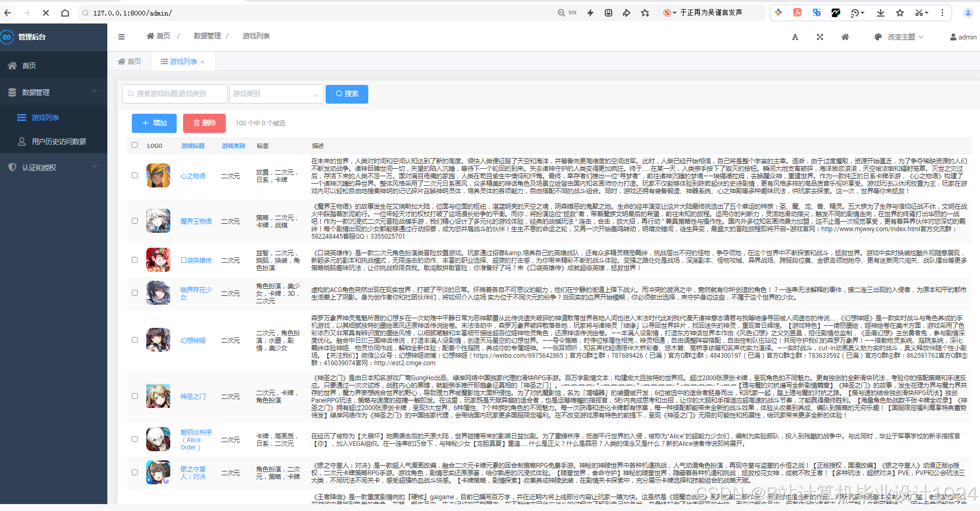
Task: Open the screenshot scissors tool icon
Action: (x=919, y=13)
